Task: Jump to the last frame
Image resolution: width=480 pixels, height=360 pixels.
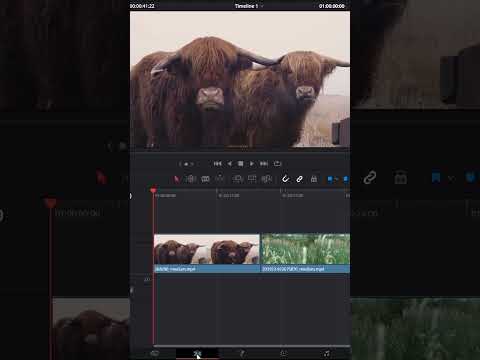Action: pyautogui.click(x=264, y=164)
